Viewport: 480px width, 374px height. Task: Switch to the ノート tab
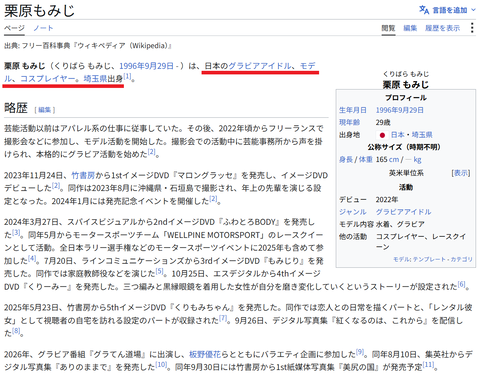tap(43, 28)
